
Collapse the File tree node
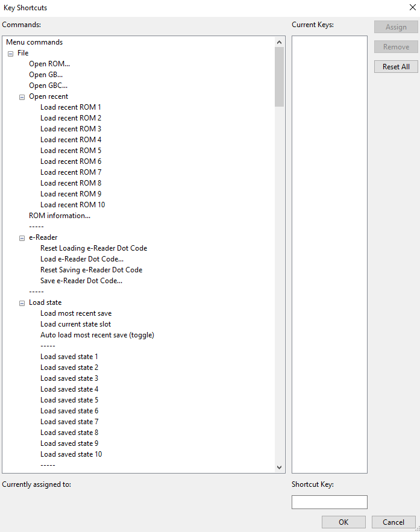[x=10, y=54]
